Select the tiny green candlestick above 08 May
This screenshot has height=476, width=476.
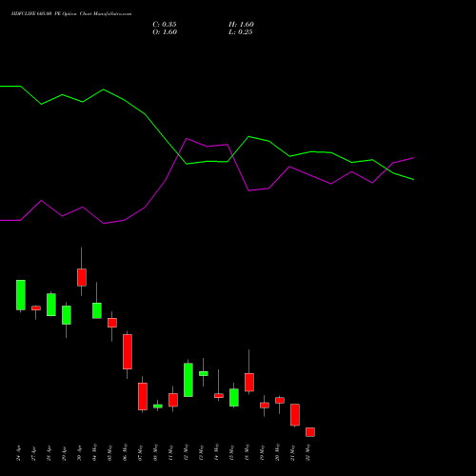158,407
